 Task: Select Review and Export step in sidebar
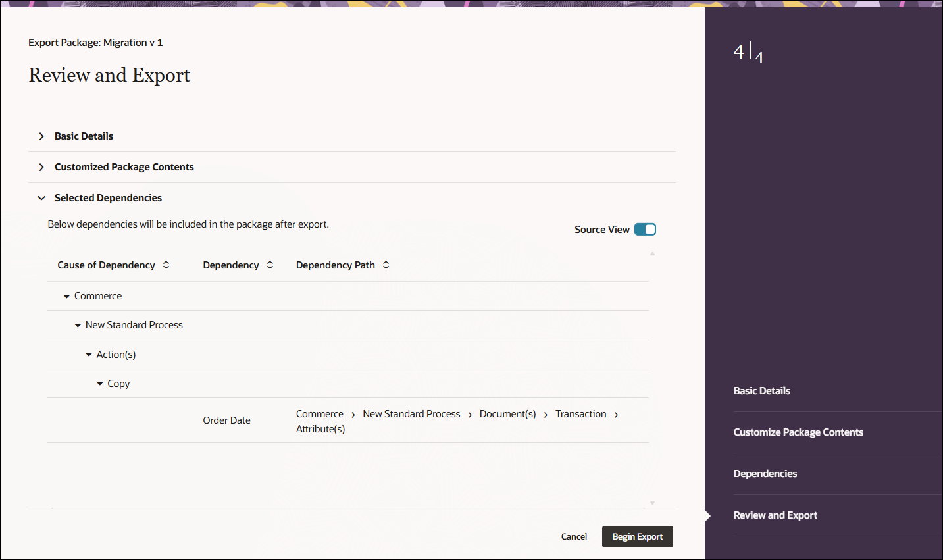pyautogui.click(x=775, y=515)
